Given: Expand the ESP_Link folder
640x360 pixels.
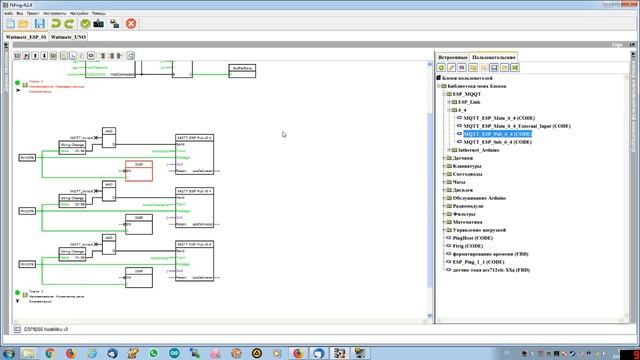Looking at the screenshot, I should (x=449, y=102).
